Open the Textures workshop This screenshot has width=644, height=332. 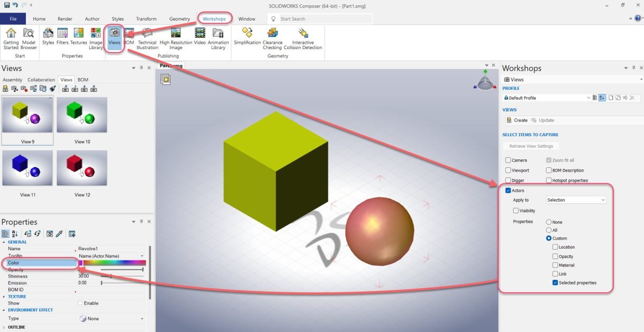(x=79, y=36)
